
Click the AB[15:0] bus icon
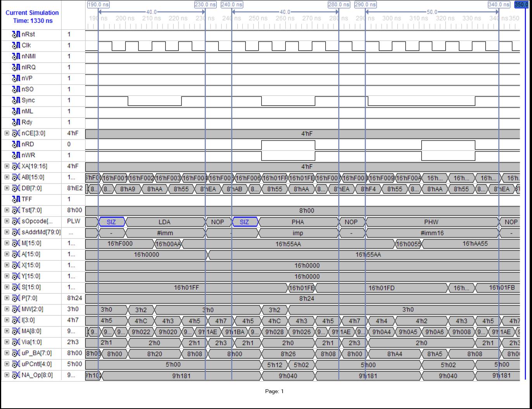click(x=16, y=177)
